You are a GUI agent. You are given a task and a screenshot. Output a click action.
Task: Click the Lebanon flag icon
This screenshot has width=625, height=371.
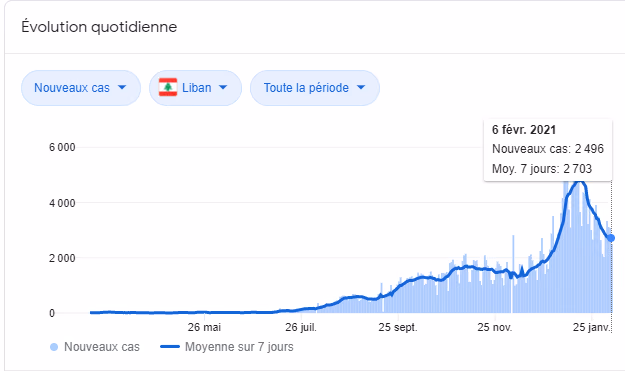[168, 87]
